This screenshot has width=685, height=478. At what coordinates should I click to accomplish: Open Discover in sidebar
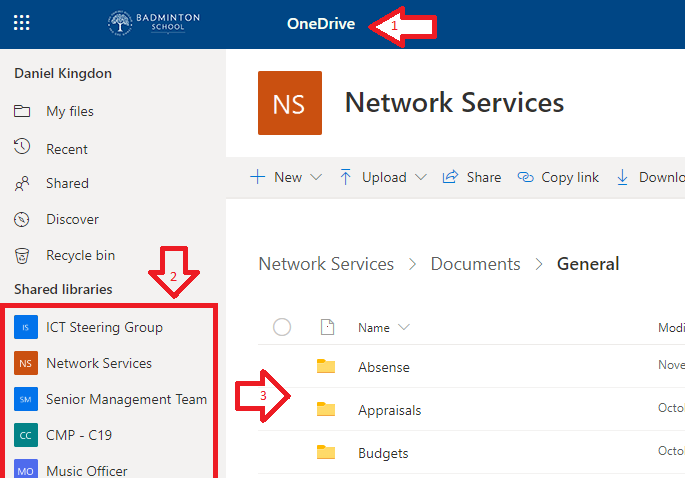tap(73, 219)
